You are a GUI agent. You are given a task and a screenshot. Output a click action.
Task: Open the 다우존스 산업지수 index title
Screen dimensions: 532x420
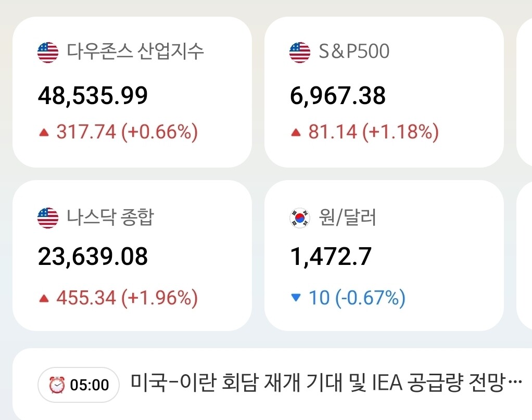(135, 52)
